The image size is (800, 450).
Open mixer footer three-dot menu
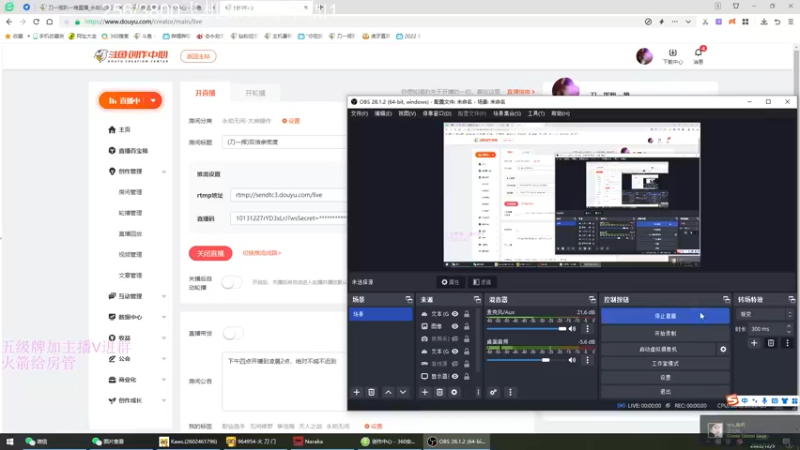[510, 392]
